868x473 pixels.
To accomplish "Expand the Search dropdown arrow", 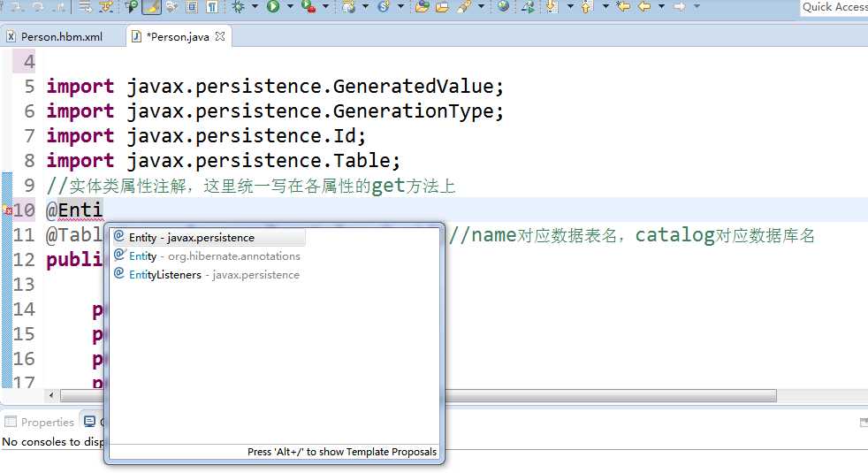I will point(481,7).
